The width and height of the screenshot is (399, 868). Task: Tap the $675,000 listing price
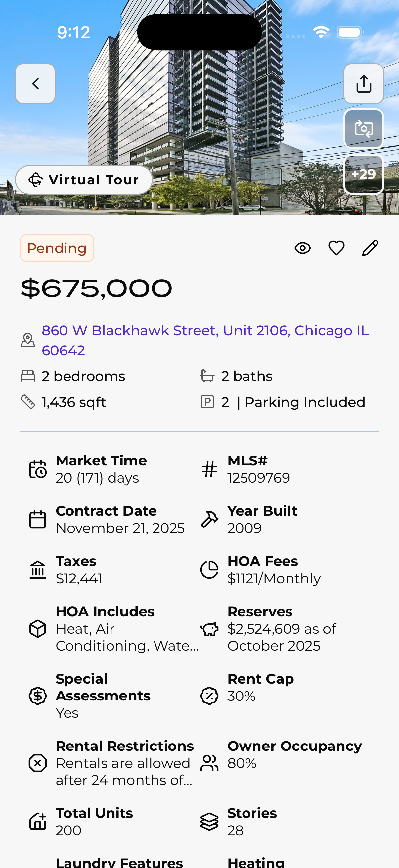(x=96, y=289)
